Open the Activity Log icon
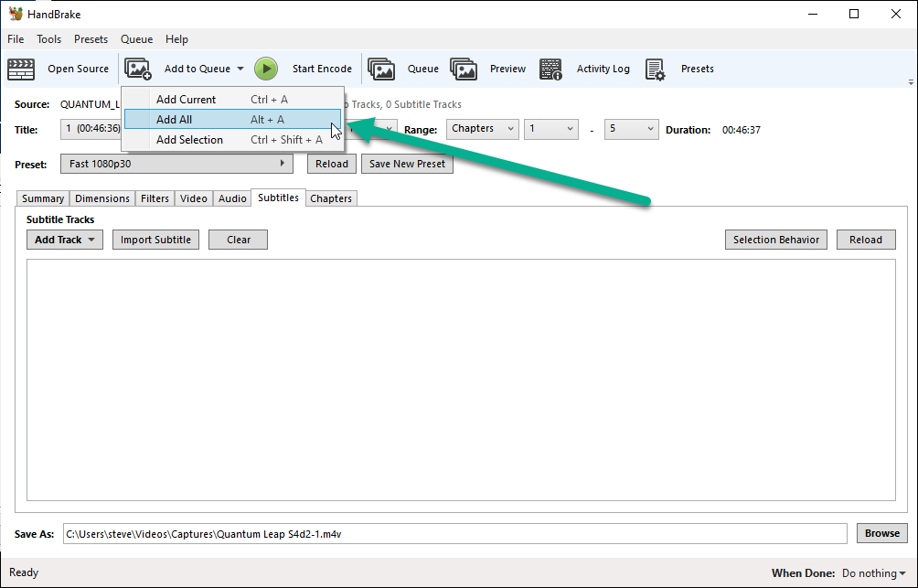The width and height of the screenshot is (918, 588). tap(550, 69)
